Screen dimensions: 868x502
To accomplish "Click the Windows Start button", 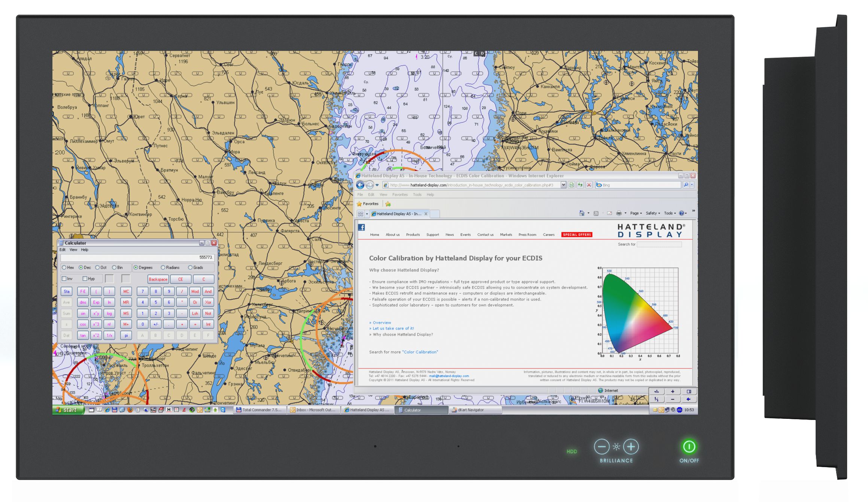I will pyautogui.click(x=69, y=410).
